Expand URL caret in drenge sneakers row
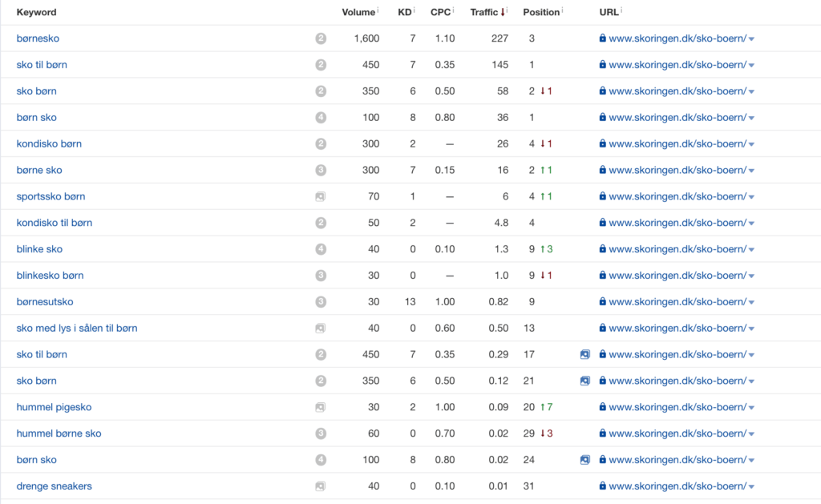The image size is (821, 504). [751, 486]
